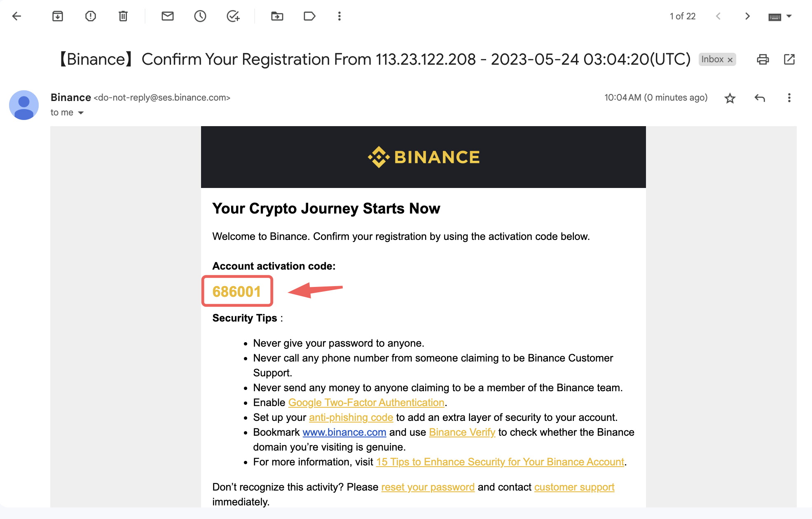Open the toolbar overflow menu

[x=339, y=16]
